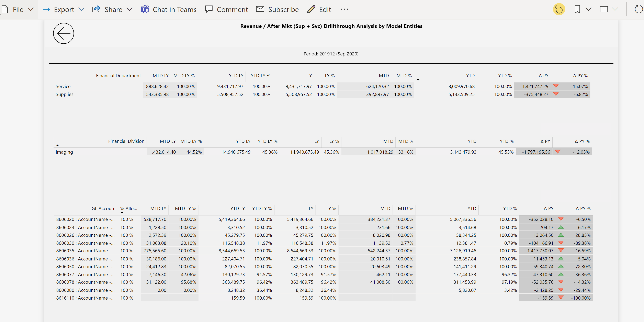Refresh the report visuals
Screen dimensions: 644x322
[639, 10]
